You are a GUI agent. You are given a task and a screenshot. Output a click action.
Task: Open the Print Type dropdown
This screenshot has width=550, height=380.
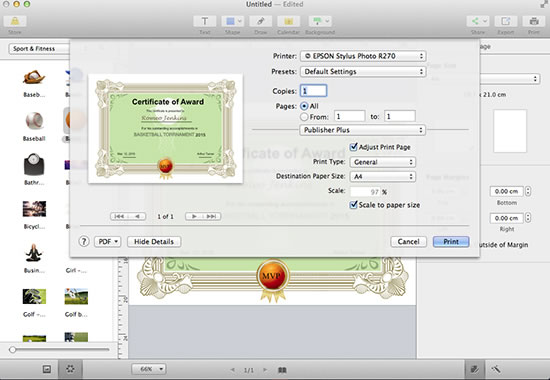pyautogui.click(x=383, y=162)
